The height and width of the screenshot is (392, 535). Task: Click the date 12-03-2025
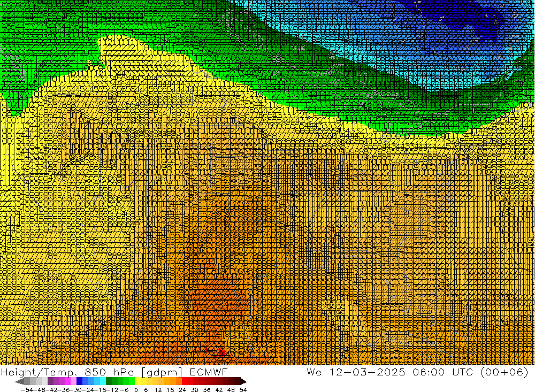pyautogui.click(x=367, y=372)
